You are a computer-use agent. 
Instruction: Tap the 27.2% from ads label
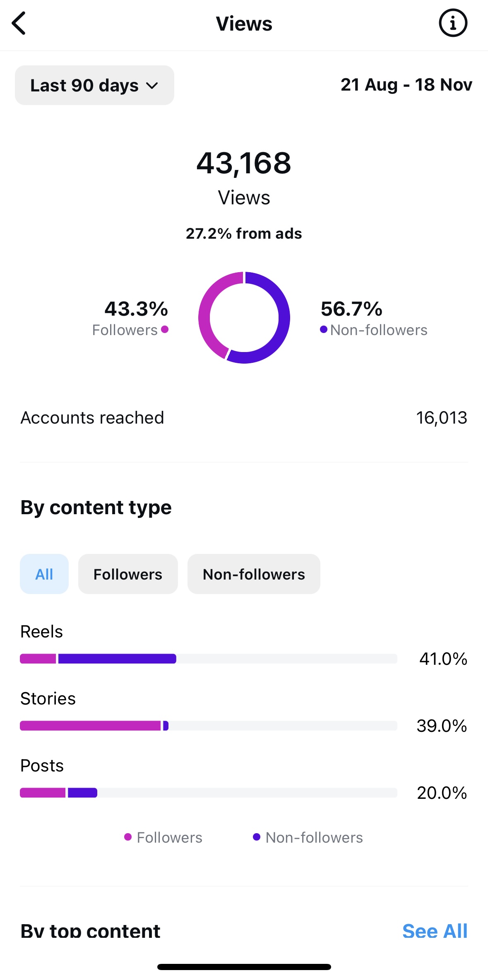pyautogui.click(x=244, y=234)
